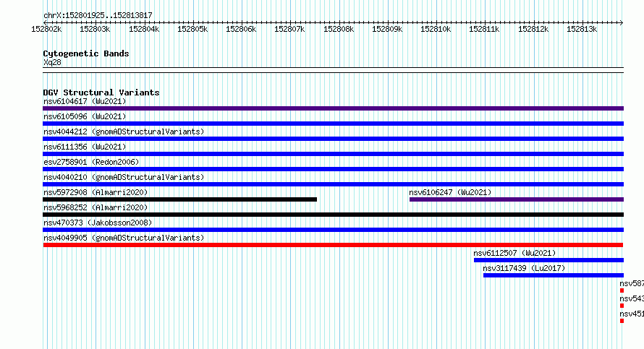Click the 152813k ruler position
Screen dimensions: 644x349
(x=582, y=29)
